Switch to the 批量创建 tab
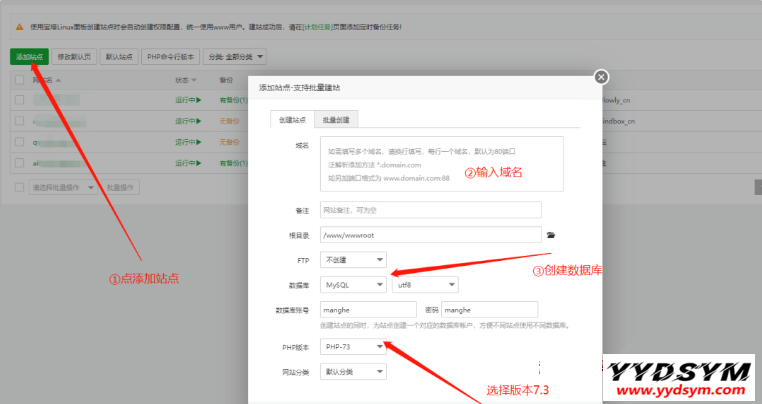762x404 pixels. point(336,119)
